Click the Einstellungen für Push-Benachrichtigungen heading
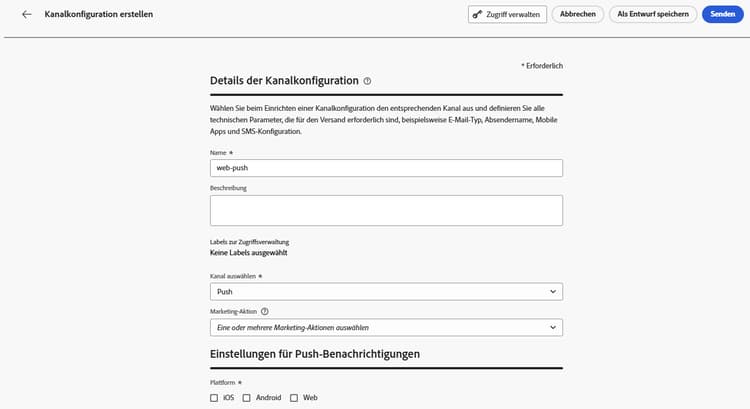The height and width of the screenshot is (409, 750). coord(315,354)
